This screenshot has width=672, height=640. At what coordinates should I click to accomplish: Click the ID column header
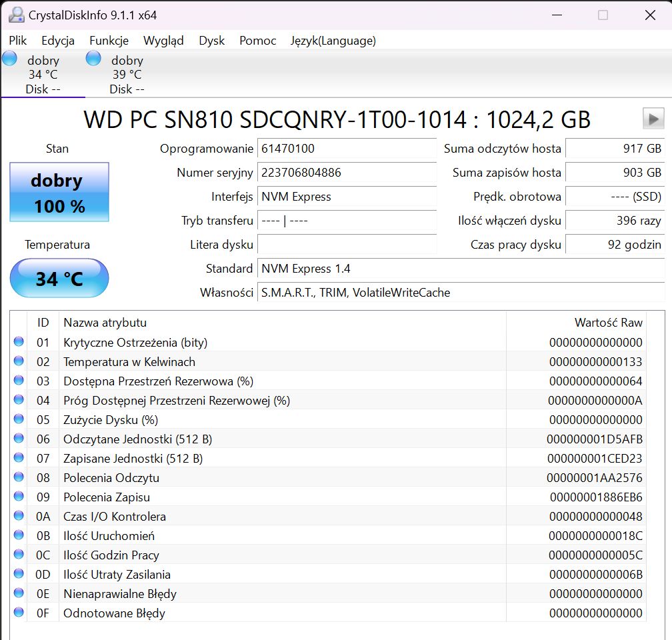point(43,323)
